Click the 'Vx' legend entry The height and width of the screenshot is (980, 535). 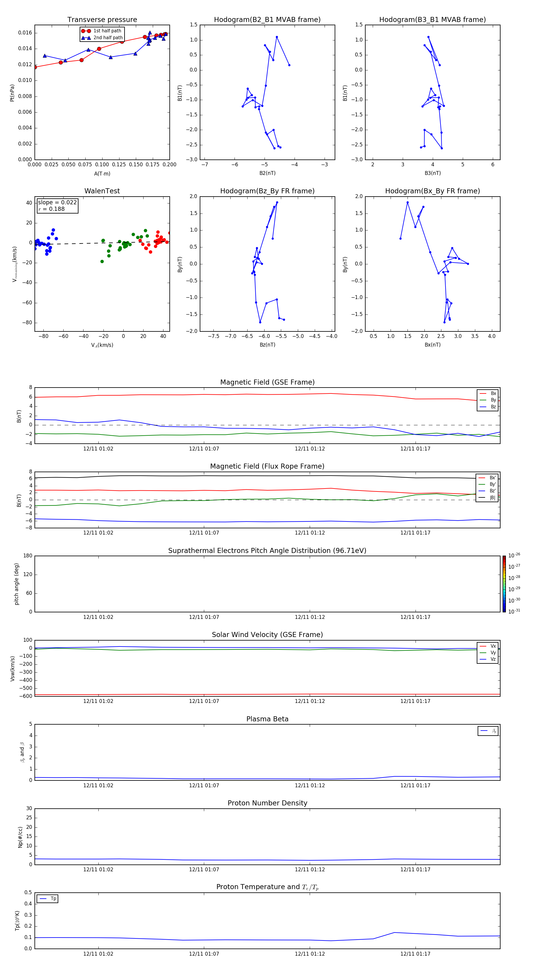point(488,646)
